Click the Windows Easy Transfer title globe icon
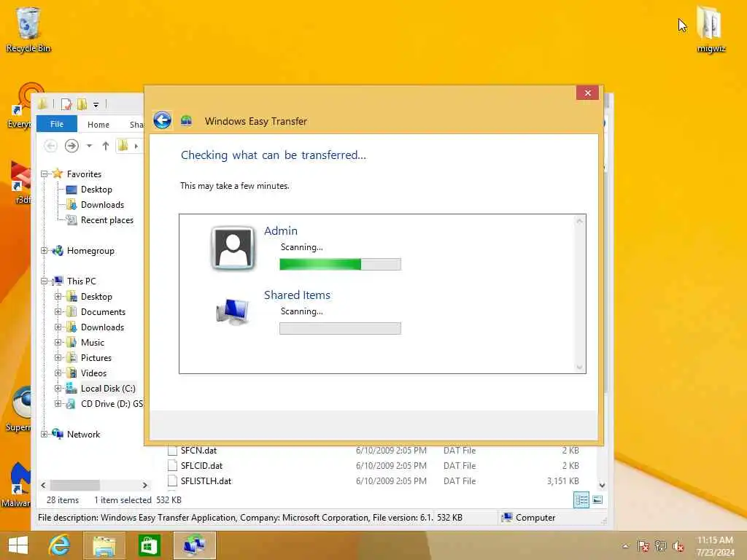Image resolution: width=747 pixels, height=560 pixels. pos(186,121)
